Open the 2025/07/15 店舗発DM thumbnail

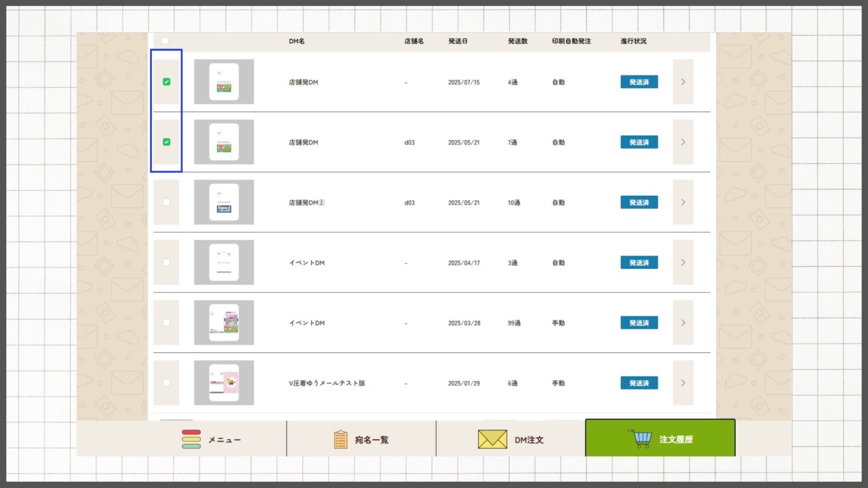click(224, 82)
